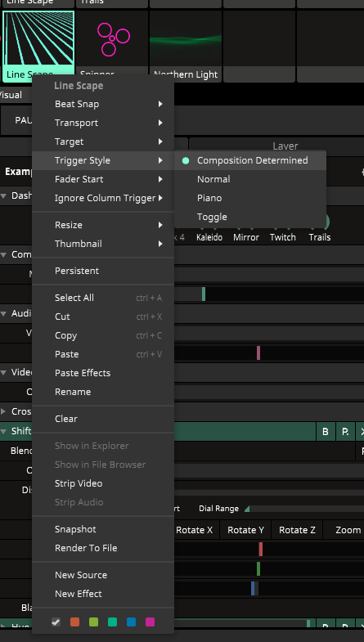Viewport: 364px width, 642px height.
Task: Choose Paste Effects menu entry
Action: (x=103, y=374)
